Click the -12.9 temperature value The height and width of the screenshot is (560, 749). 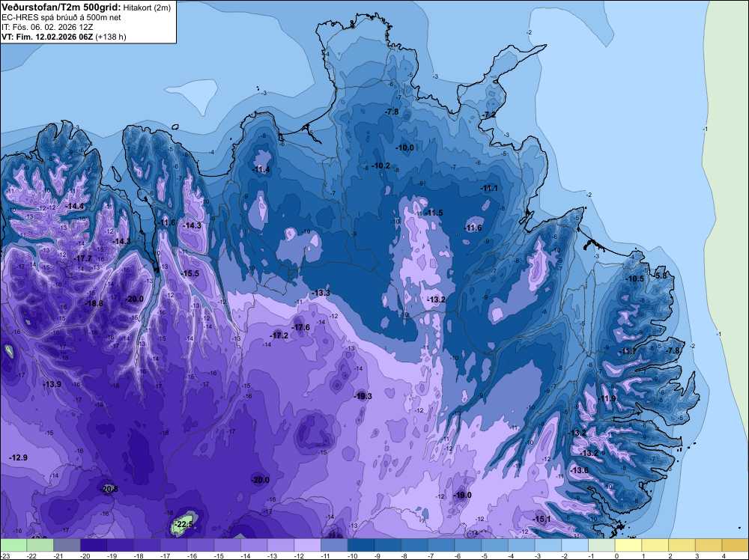point(19,457)
